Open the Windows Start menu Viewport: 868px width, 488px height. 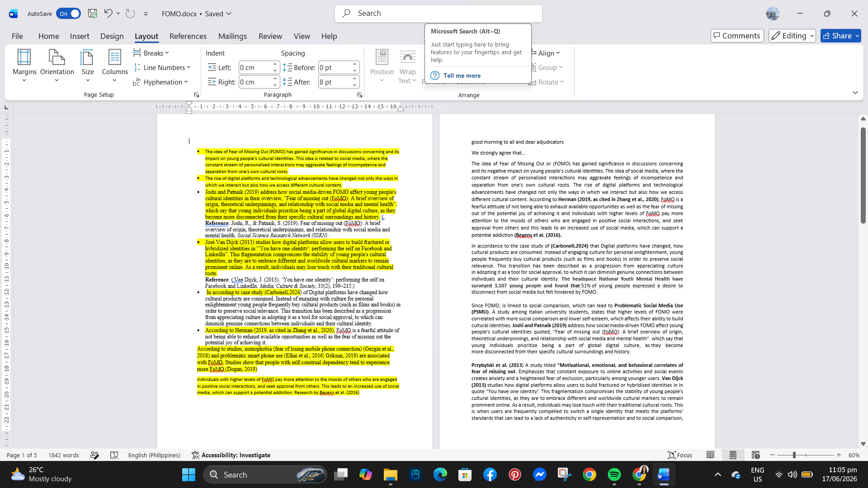[x=189, y=475]
